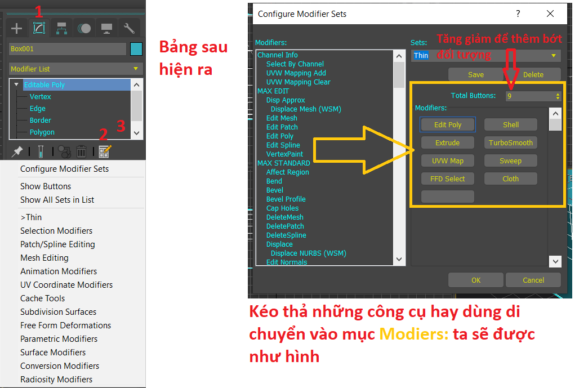
Task: Select Vertex in the modifier stack
Action: pos(40,96)
